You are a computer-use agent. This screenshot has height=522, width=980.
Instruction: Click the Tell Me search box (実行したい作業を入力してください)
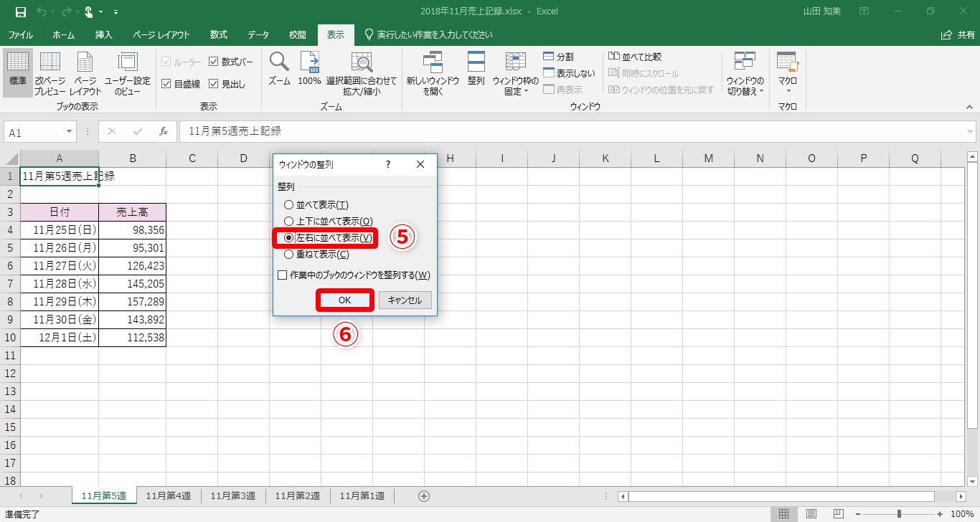pyautogui.click(x=428, y=34)
